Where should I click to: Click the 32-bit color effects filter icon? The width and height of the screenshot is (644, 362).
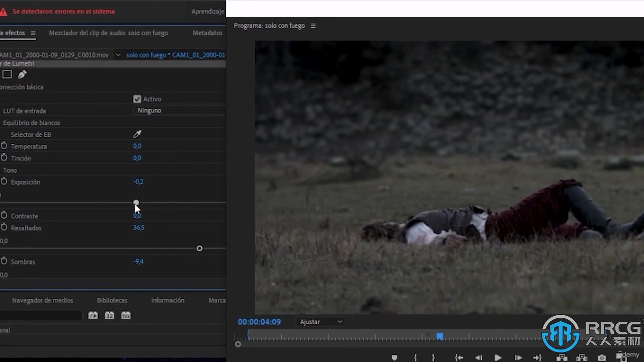109,315
